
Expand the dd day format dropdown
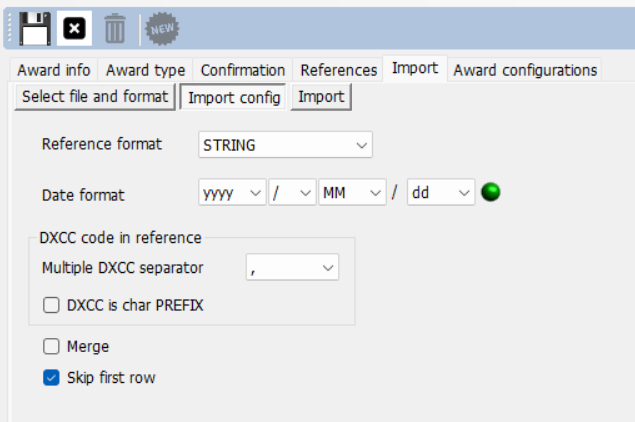click(x=441, y=192)
